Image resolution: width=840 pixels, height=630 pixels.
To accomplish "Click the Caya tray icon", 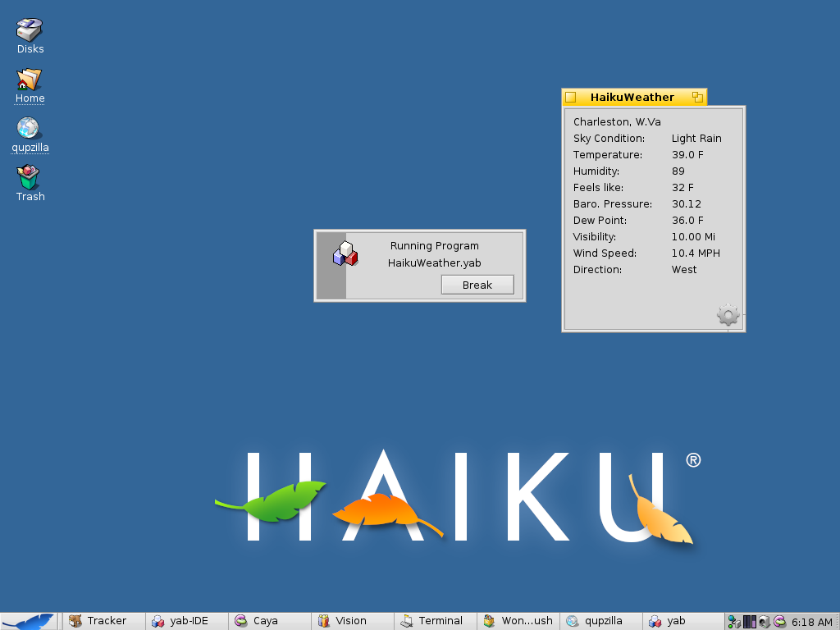I will point(779,622).
